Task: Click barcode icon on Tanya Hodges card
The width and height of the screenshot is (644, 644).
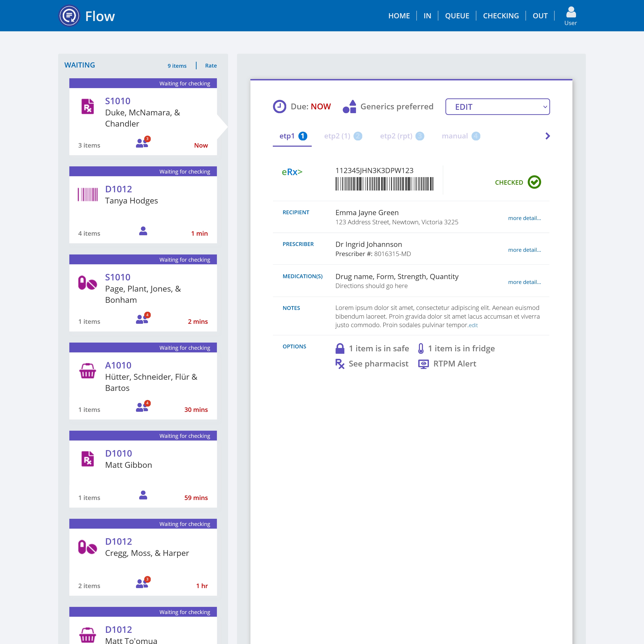Action: click(x=88, y=194)
